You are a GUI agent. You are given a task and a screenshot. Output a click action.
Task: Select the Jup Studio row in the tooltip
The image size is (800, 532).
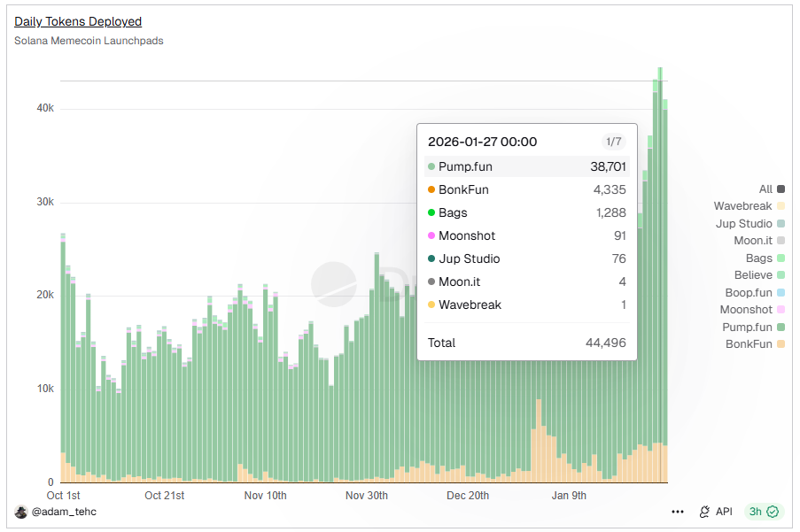pyautogui.click(x=526, y=258)
